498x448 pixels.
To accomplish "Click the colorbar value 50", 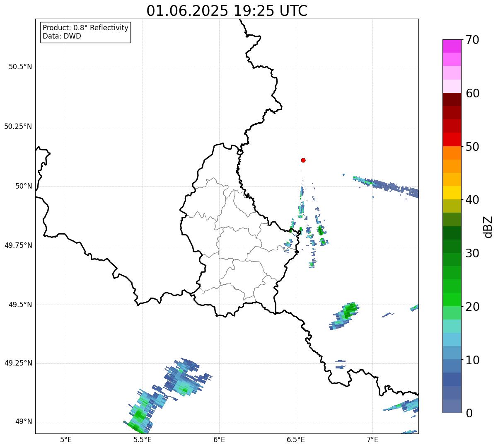I will (x=472, y=147).
